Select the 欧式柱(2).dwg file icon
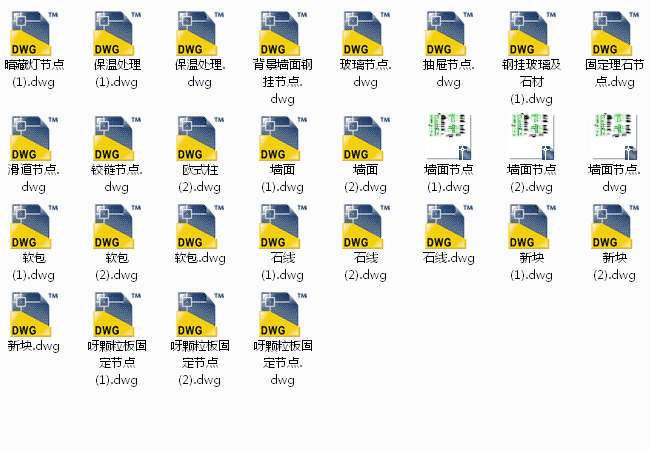The width and height of the screenshot is (650, 450). coord(200,138)
